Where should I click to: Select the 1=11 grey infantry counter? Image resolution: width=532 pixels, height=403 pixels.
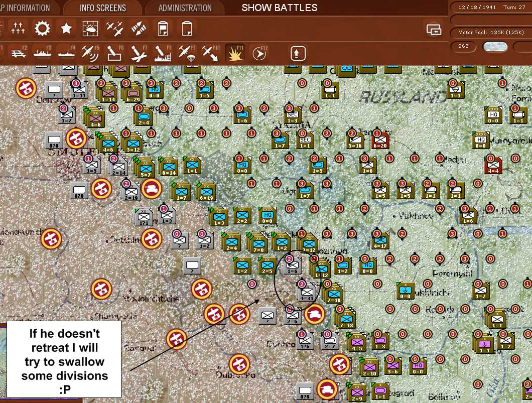[x=79, y=90]
